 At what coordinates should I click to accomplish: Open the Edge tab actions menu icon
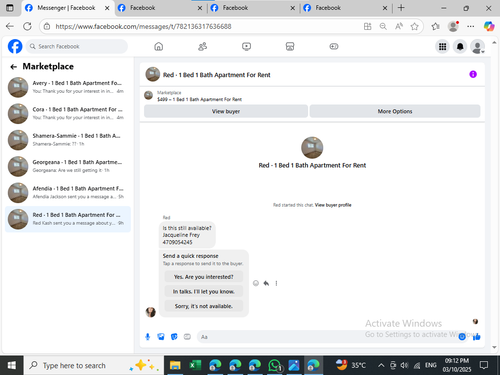click(x=10, y=8)
